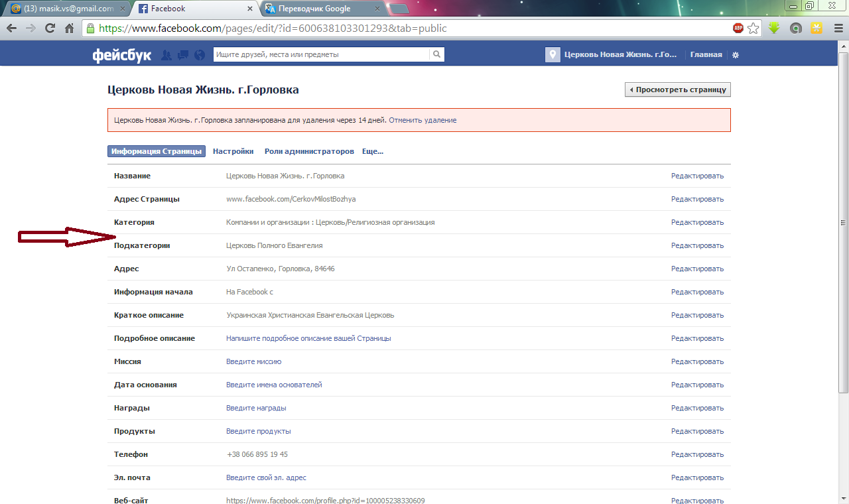The width and height of the screenshot is (849, 504).
Task: Click the page vertical scrollbar
Action: (x=844, y=222)
